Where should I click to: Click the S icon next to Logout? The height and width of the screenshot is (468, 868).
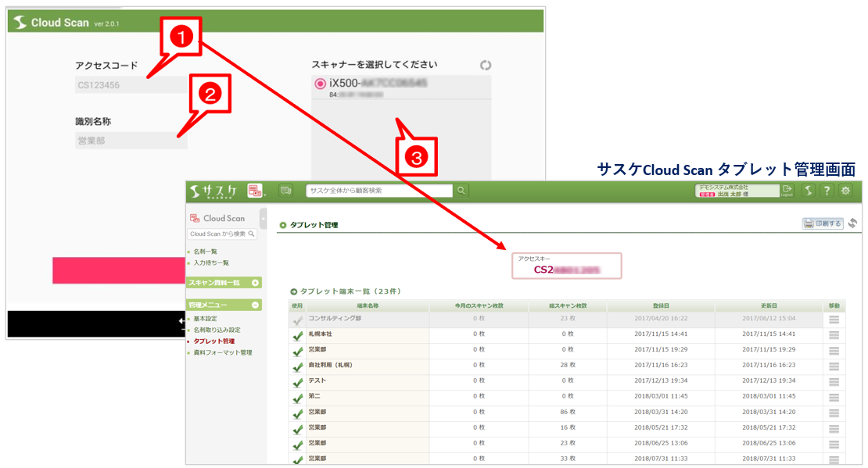809,191
